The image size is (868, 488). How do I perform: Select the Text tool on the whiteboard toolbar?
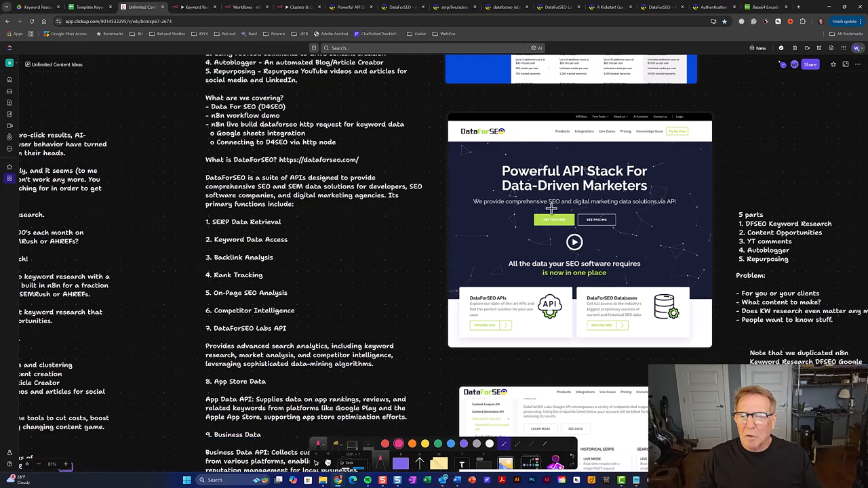tap(462, 463)
